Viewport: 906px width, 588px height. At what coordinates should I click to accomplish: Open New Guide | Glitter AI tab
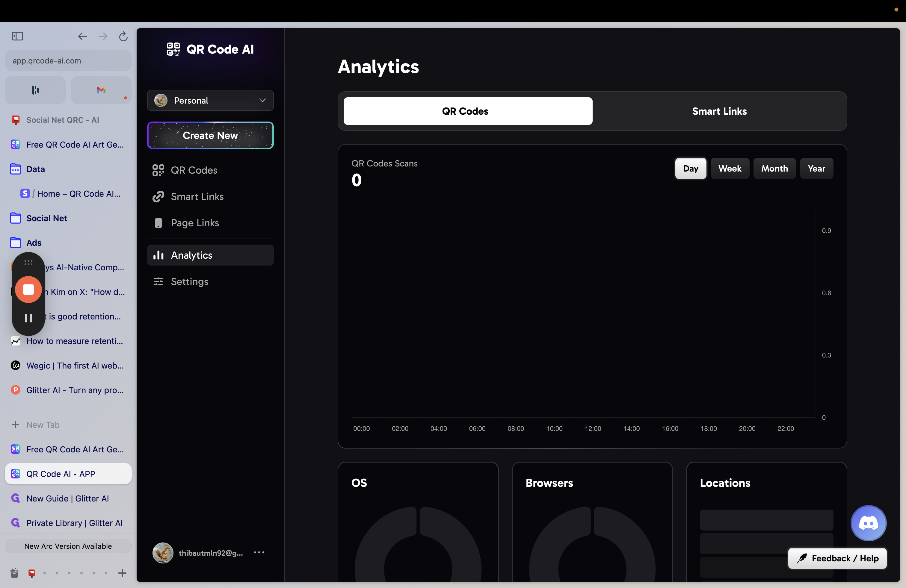click(x=68, y=498)
